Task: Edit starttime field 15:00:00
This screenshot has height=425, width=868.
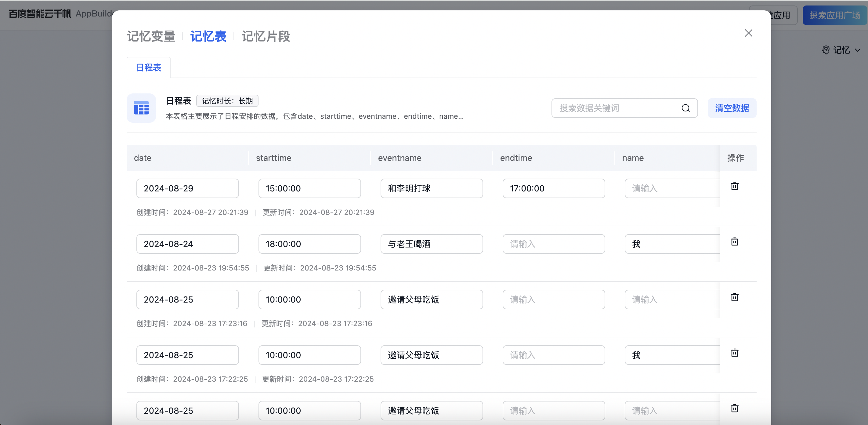Action: [x=310, y=188]
